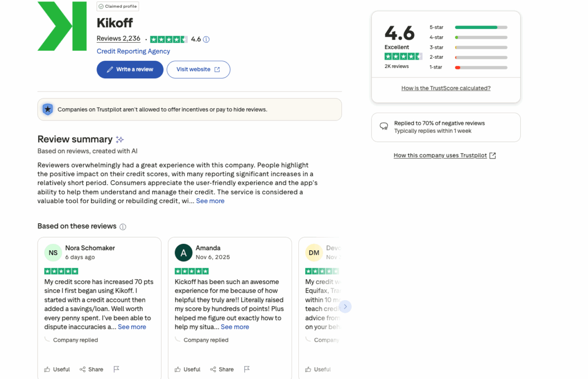Click the star badge in the incentives notice
588x379 pixels.
48,109
